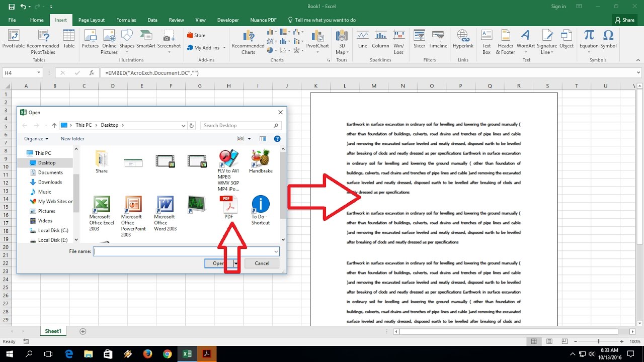Select Microsoft Office Excel 2003 shortcut

click(x=102, y=213)
